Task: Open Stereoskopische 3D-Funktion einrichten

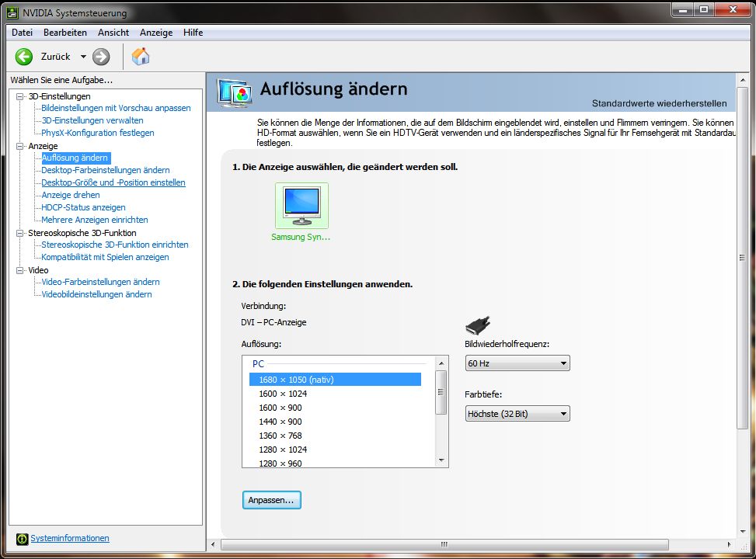Action: coord(115,245)
